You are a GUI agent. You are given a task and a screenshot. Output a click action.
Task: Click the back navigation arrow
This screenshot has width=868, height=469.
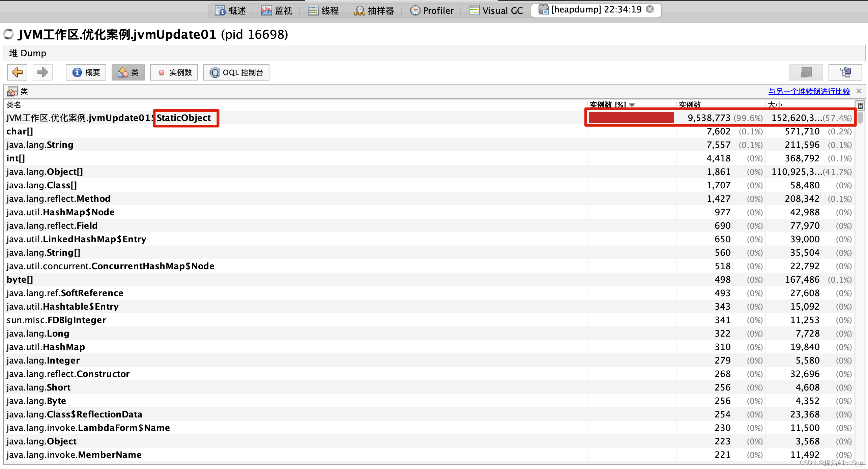[17, 72]
